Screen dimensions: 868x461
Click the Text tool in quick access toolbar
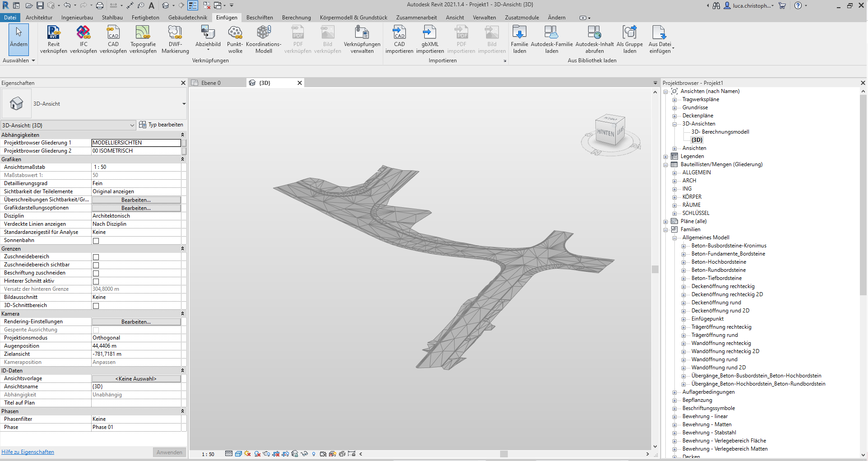point(152,5)
